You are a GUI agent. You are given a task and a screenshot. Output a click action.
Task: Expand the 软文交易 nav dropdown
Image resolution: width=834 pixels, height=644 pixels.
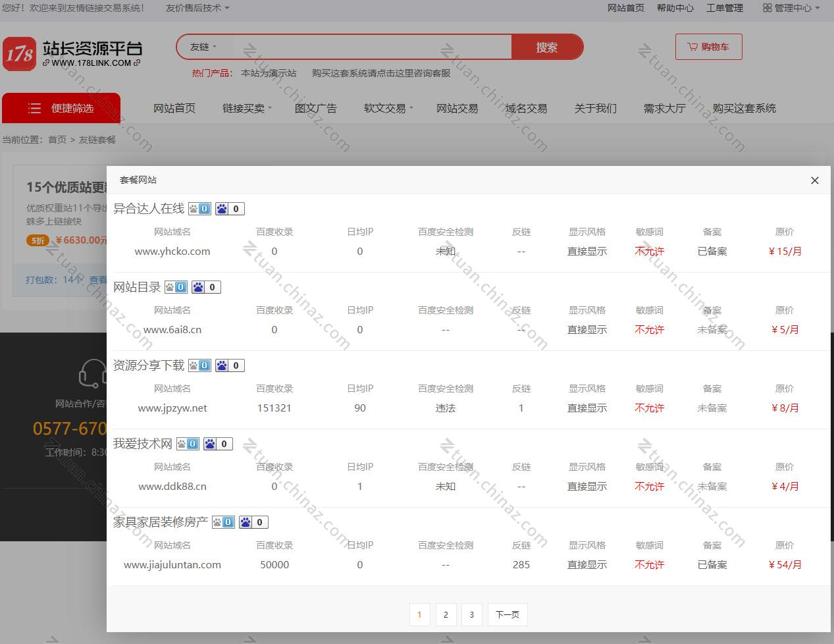coord(388,109)
